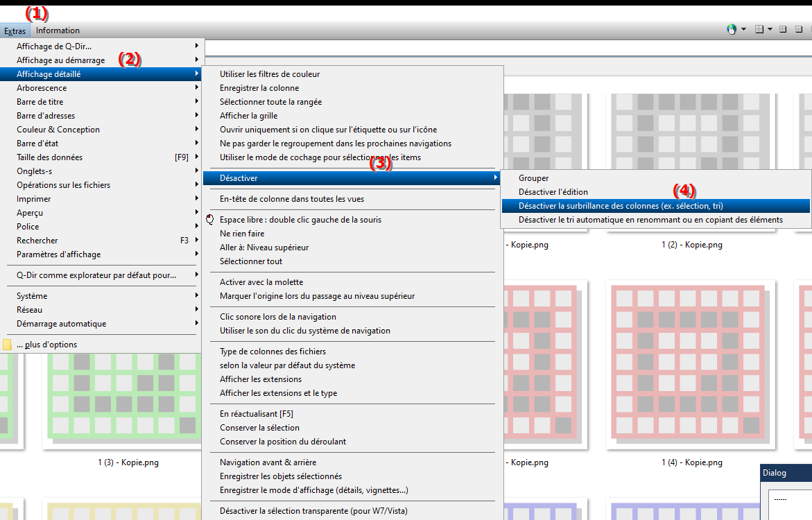Select 'Grouper' in the Désactiver submenu

point(533,178)
